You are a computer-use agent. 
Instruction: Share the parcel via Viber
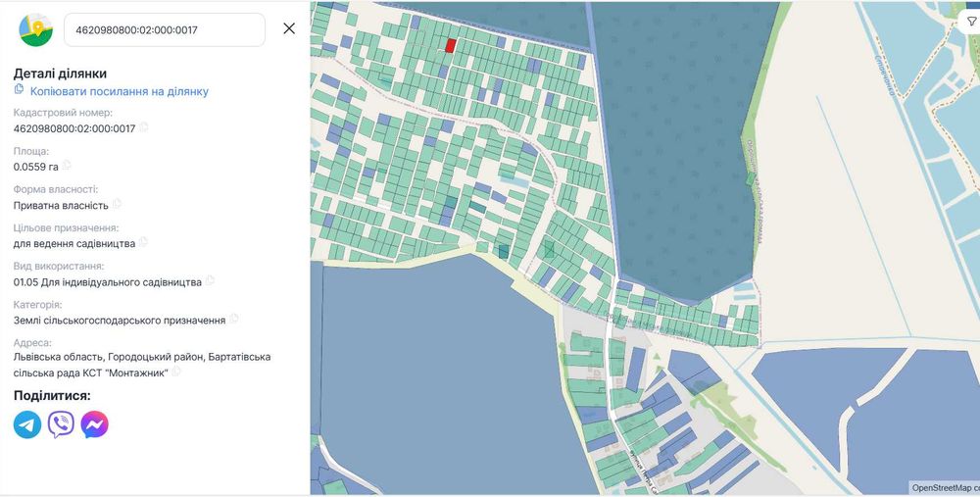coord(61,424)
